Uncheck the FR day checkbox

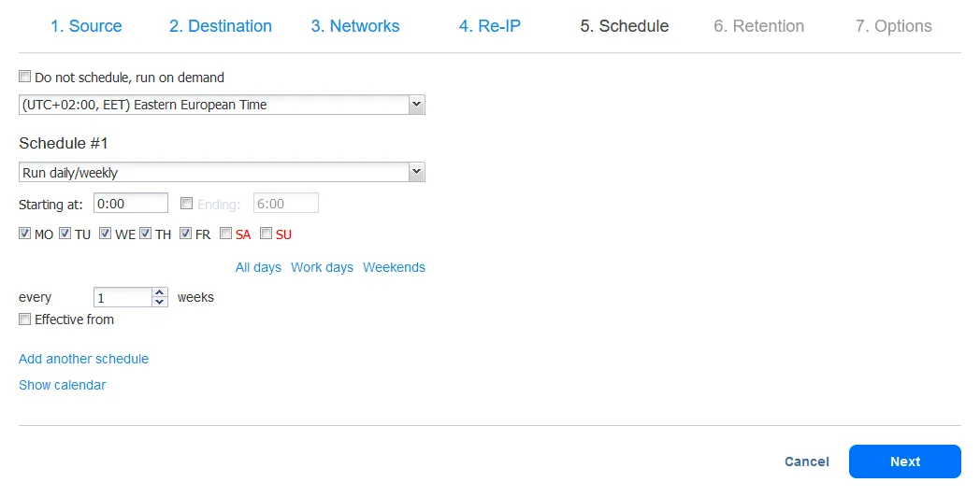click(x=186, y=234)
